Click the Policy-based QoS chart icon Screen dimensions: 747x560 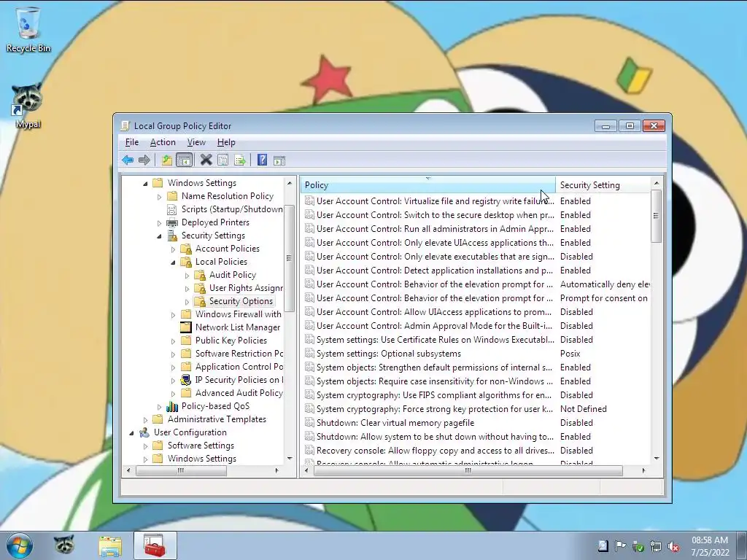click(172, 406)
